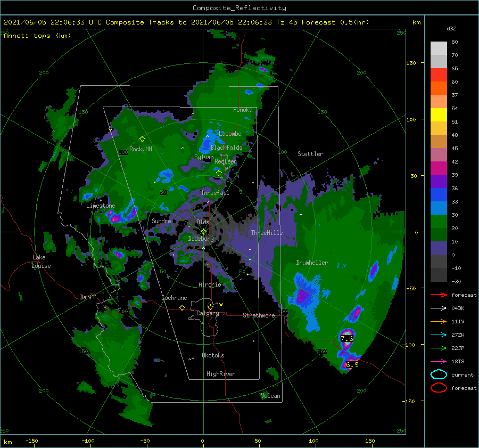The height and width of the screenshot is (448, 479).
Task: Click the orange 111V arrow icon
Action: point(439,321)
